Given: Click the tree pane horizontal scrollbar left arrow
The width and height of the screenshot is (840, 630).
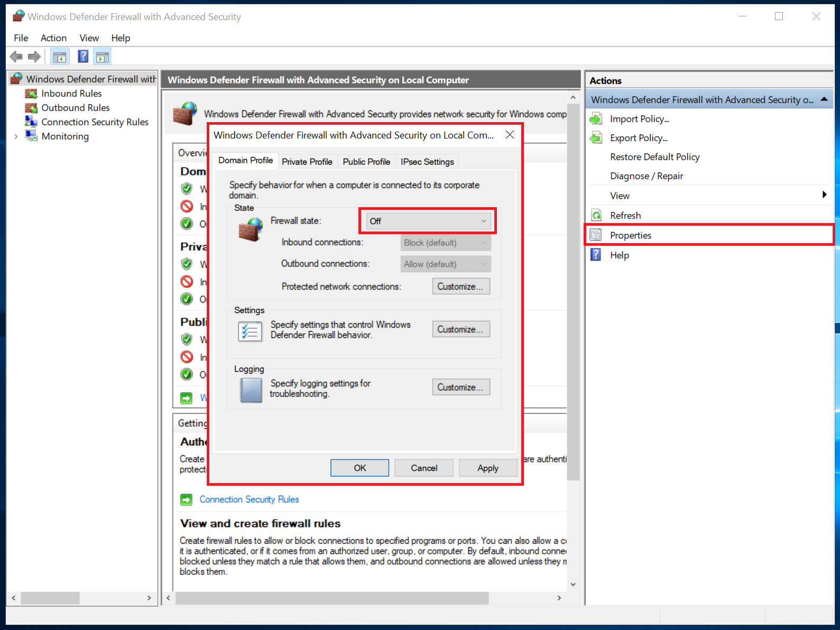Looking at the screenshot, I should 14,598.
